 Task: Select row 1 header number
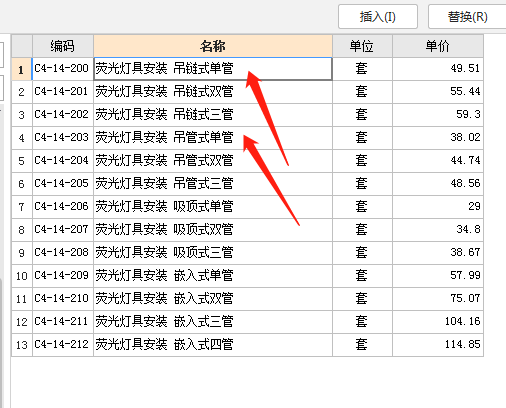[x=22, y=69]
